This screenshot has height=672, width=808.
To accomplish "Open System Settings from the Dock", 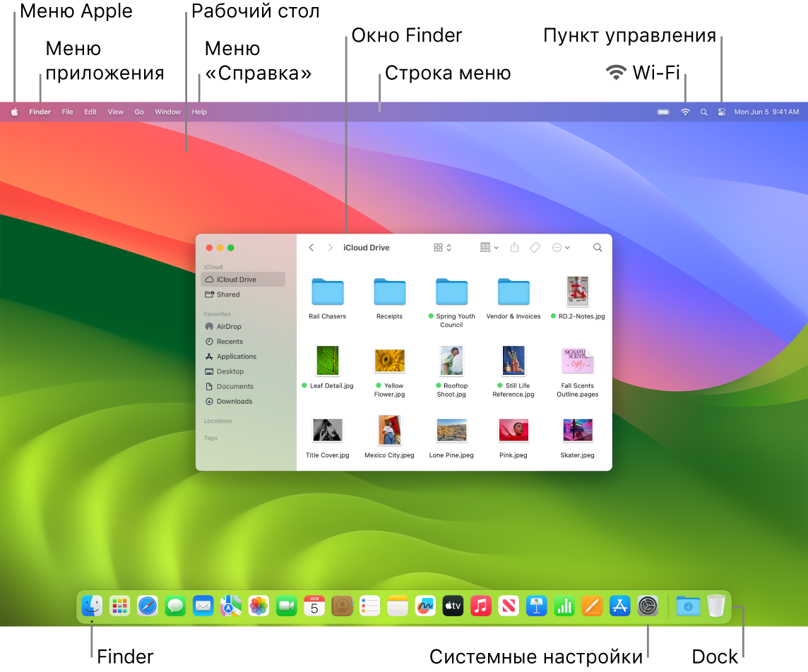I will pyautogui.click(x=648, y=606).
